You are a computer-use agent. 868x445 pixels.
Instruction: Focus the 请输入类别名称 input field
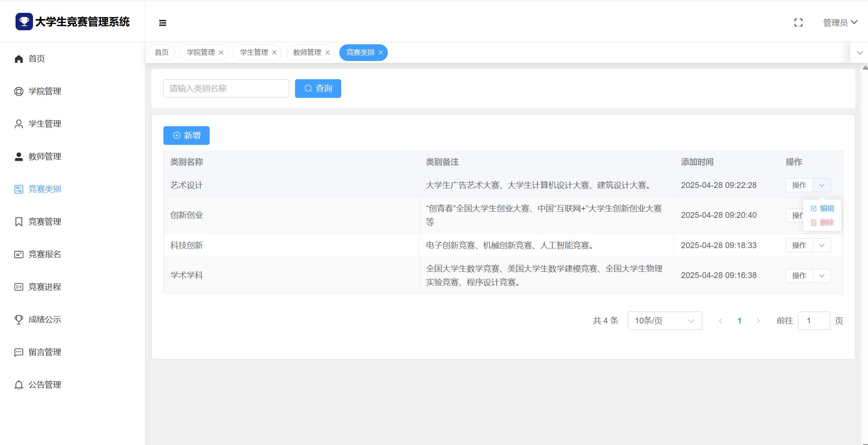[x=226, y=89]
